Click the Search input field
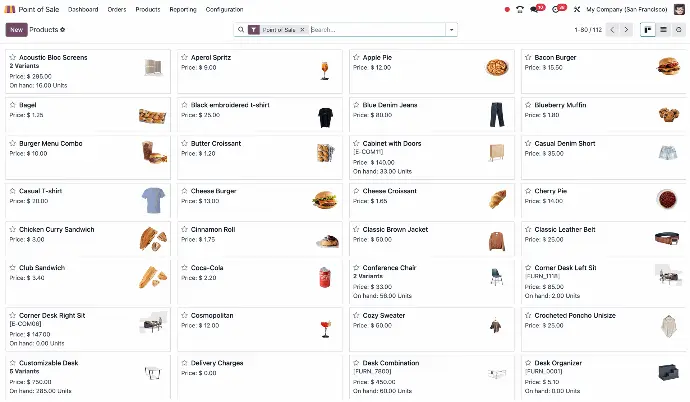Viewport: 690px width, 402px height. (375, 30)
